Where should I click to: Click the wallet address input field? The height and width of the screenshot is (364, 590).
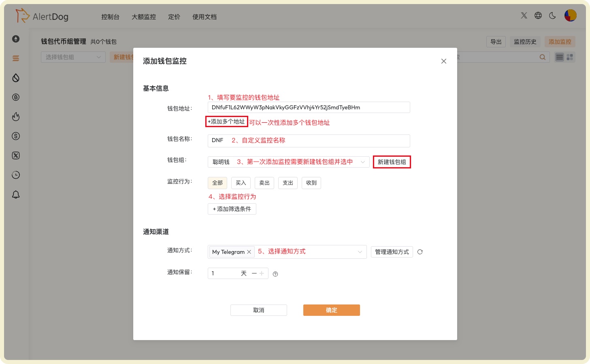(309, 107)
